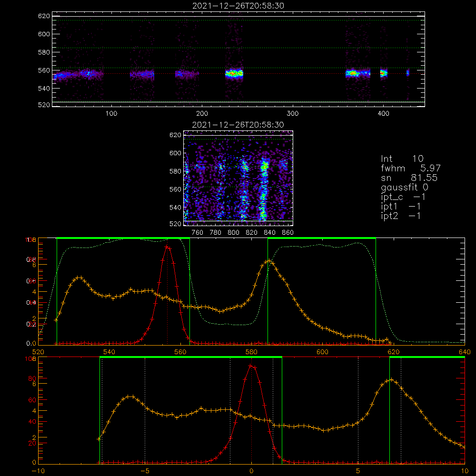This screenshot has height=476, width=476.
Task: Click y-axis label 600 of the middle image
Action: [x=175, y=153]
